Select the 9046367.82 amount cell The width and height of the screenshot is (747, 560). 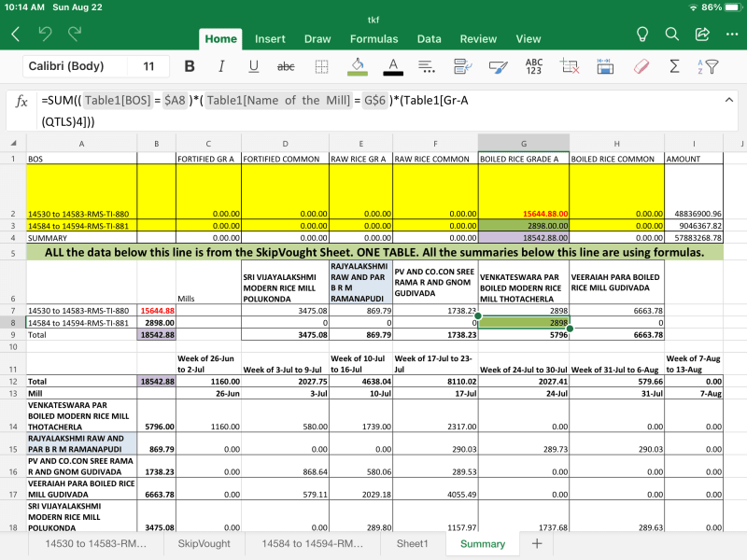[x=694, y=226]
